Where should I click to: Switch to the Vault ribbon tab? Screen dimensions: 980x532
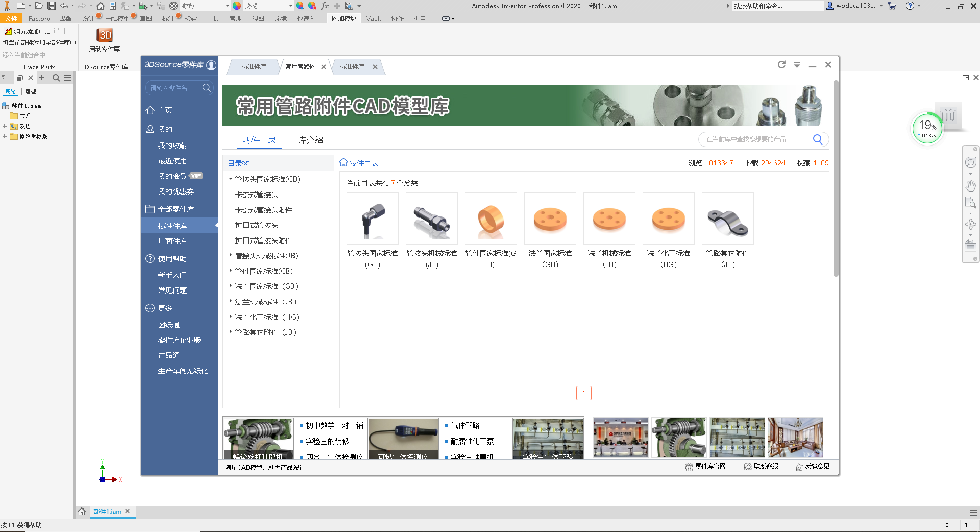click(374, 18)
